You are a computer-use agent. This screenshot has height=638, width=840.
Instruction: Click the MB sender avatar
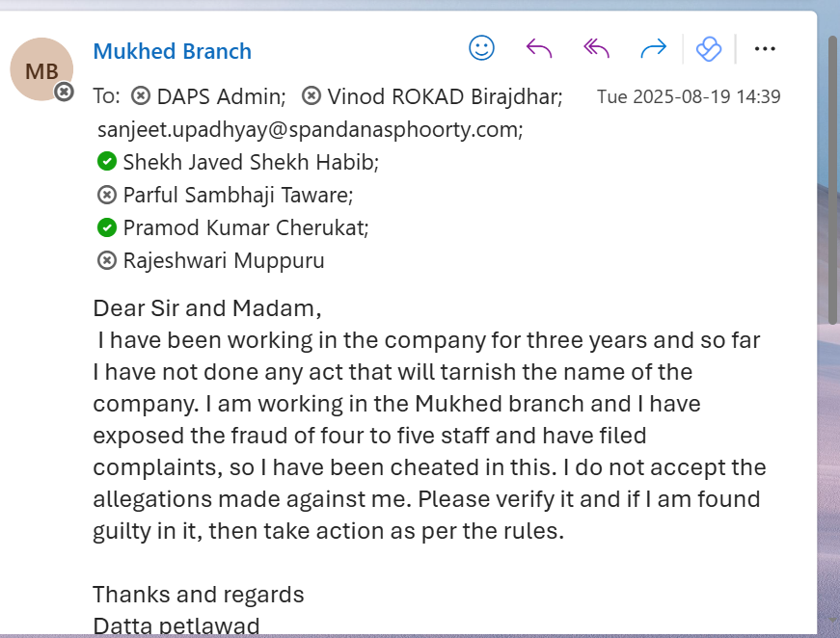tap(41, 70)
